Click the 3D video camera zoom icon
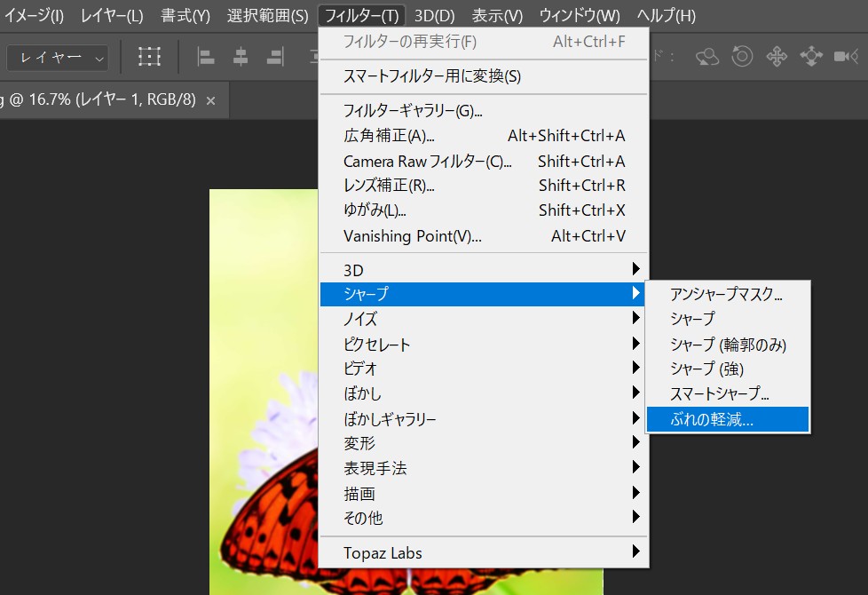This screenshot has height=595, width=868. (x=844, y=58)
